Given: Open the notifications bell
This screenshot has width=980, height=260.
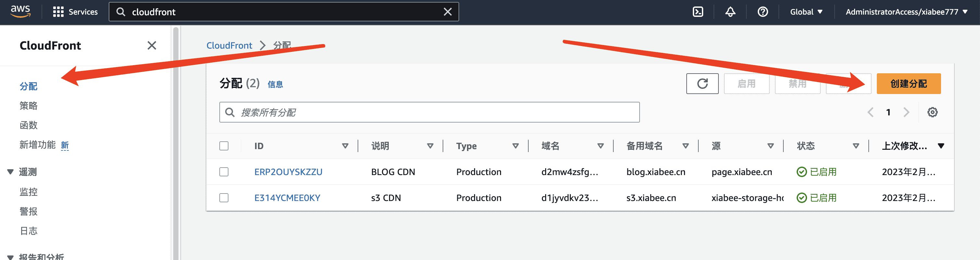Looking at the screenshot, I should click(730, 12).
